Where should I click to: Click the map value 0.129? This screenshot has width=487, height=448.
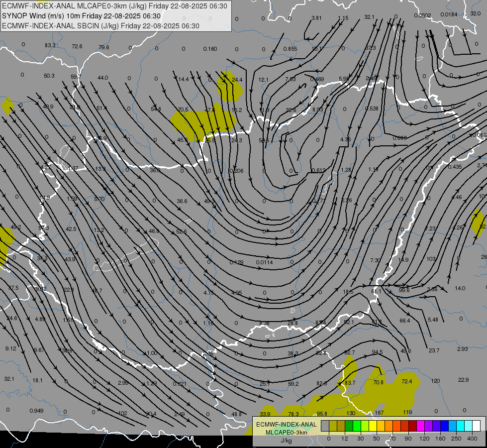click(236, 262)
